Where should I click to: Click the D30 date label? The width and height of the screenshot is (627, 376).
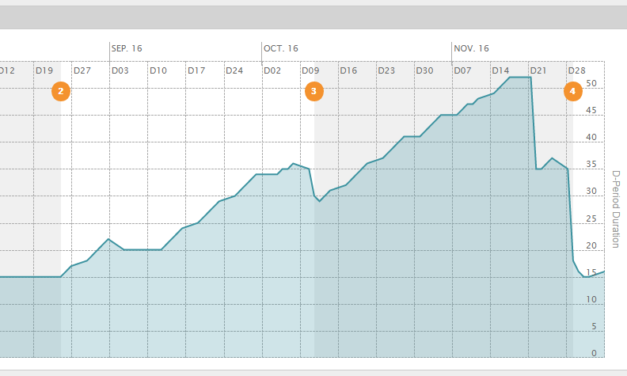(x=424, y=71)
